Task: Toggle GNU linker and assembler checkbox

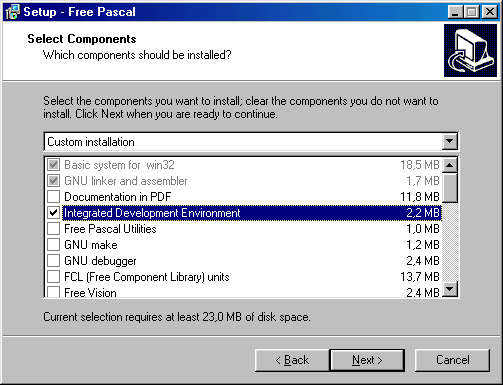Action: tap(53, 181)
